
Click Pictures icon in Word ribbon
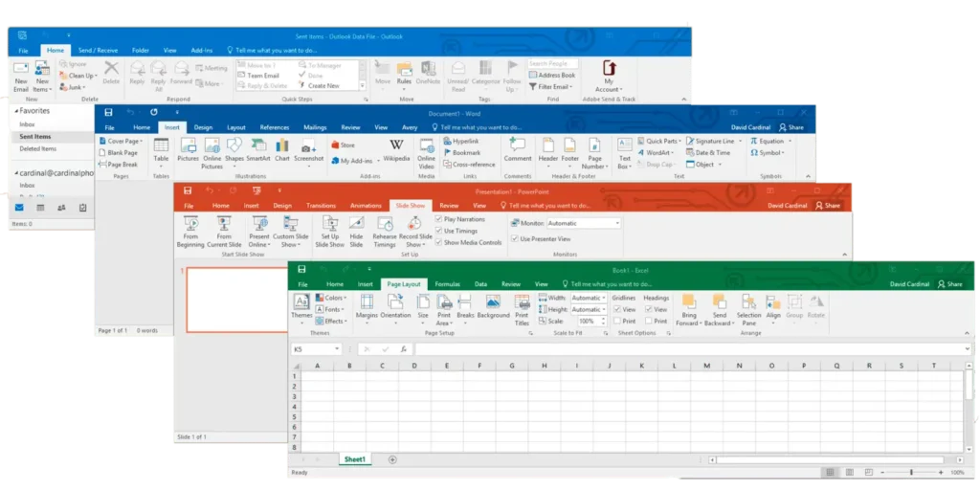[188, 150]
